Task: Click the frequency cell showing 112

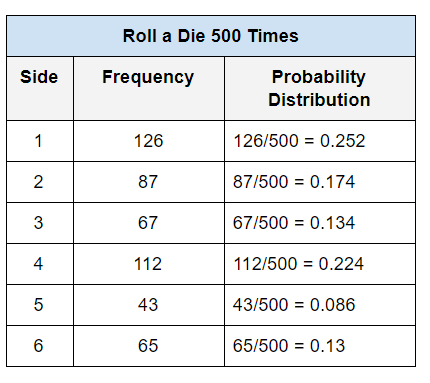Action: 149,264
